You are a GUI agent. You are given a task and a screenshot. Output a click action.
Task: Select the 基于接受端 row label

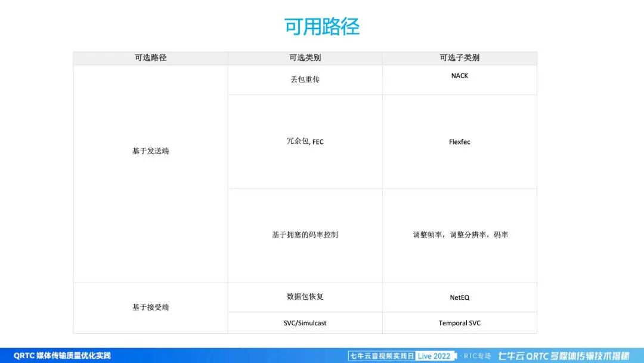click(x=150, y=307)
